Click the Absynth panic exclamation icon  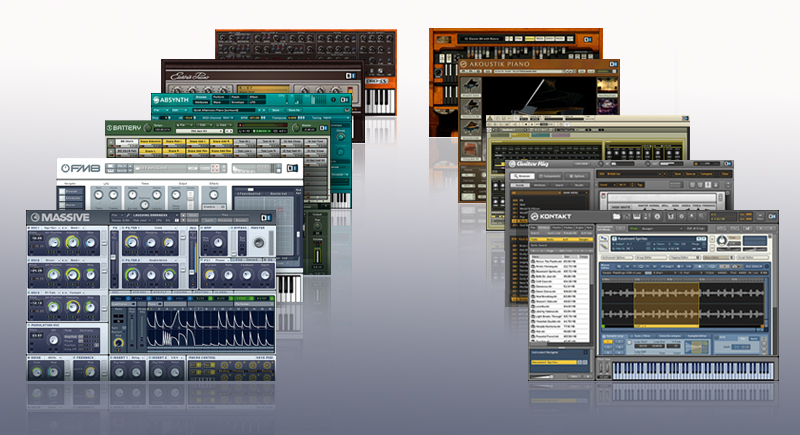(x=333, y=99)
